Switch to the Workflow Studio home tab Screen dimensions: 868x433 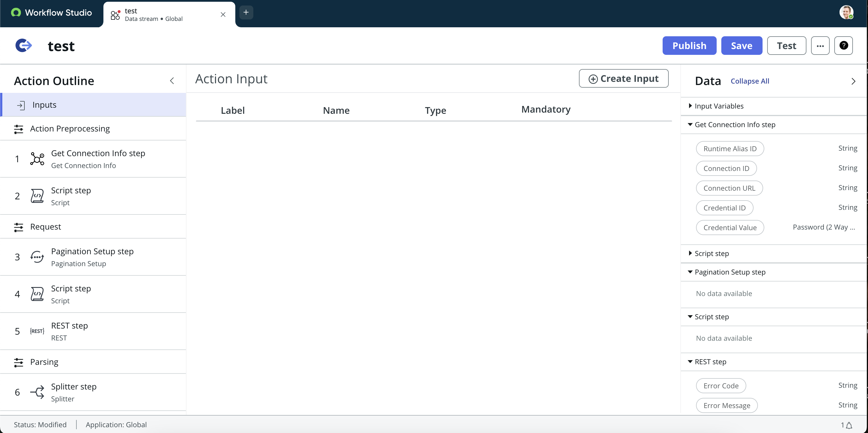coord(51,13)
